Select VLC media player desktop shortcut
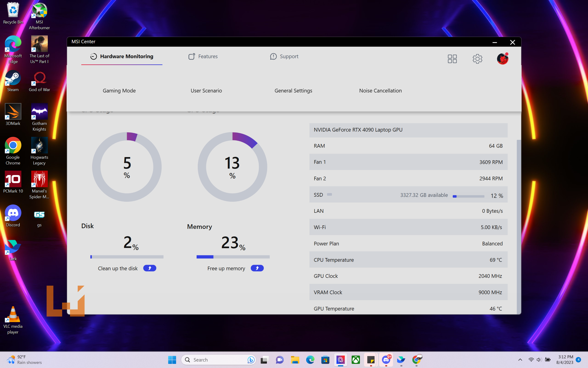Screen dimensions: 588x368 click(x=13, y=320)
